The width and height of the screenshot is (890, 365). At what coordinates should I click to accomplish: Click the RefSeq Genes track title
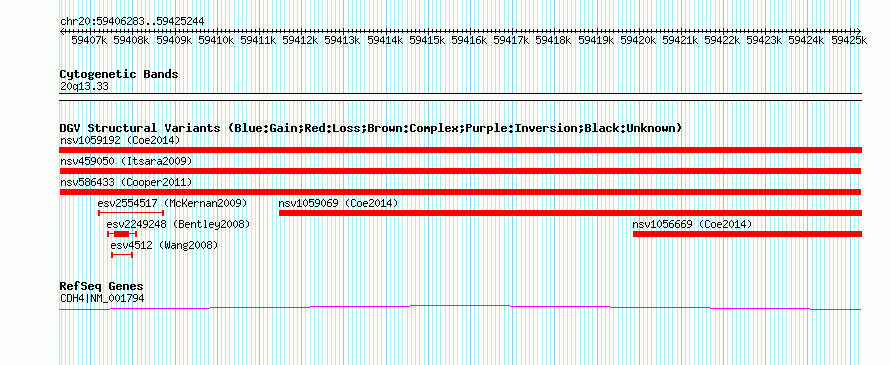point(102,286)
